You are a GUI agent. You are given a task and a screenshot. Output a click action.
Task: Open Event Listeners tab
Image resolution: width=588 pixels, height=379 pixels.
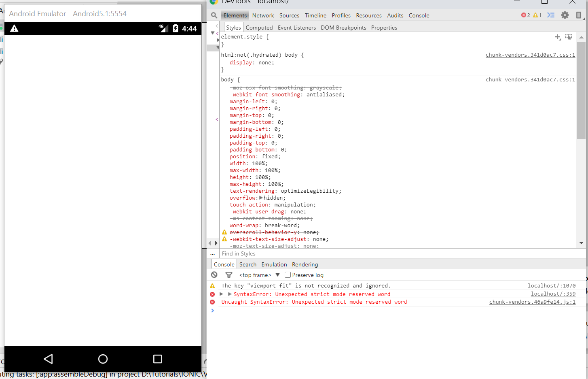point(297,28)
